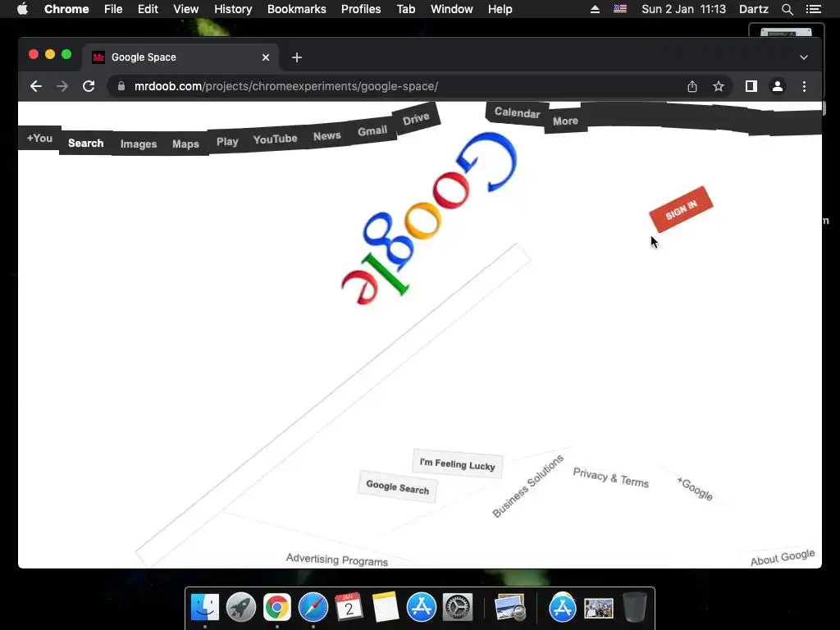Open the Privacy & Terms link
Screen dimensions: 840x630
point(610,477)
